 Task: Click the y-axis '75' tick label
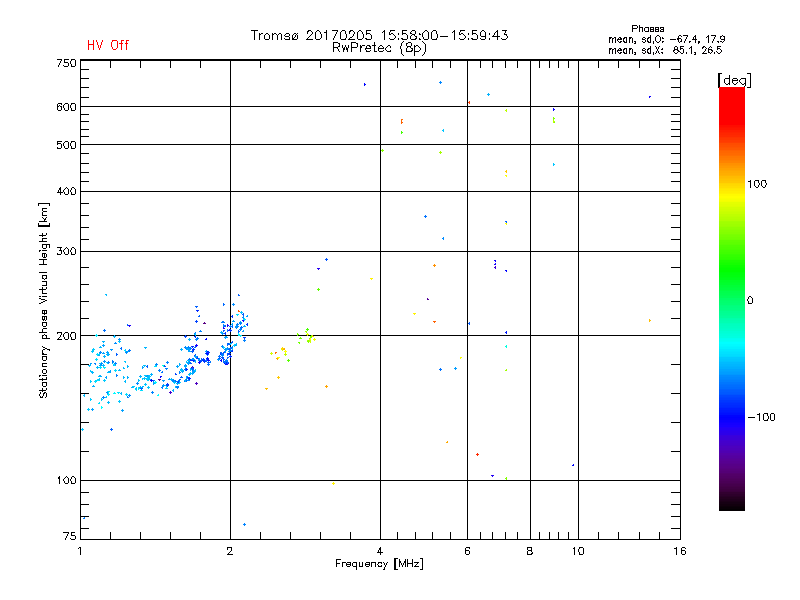point(70,536)
